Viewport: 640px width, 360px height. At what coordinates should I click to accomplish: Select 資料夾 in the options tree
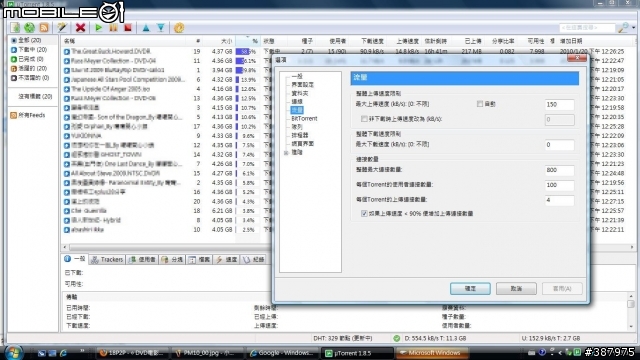(300, 93)
